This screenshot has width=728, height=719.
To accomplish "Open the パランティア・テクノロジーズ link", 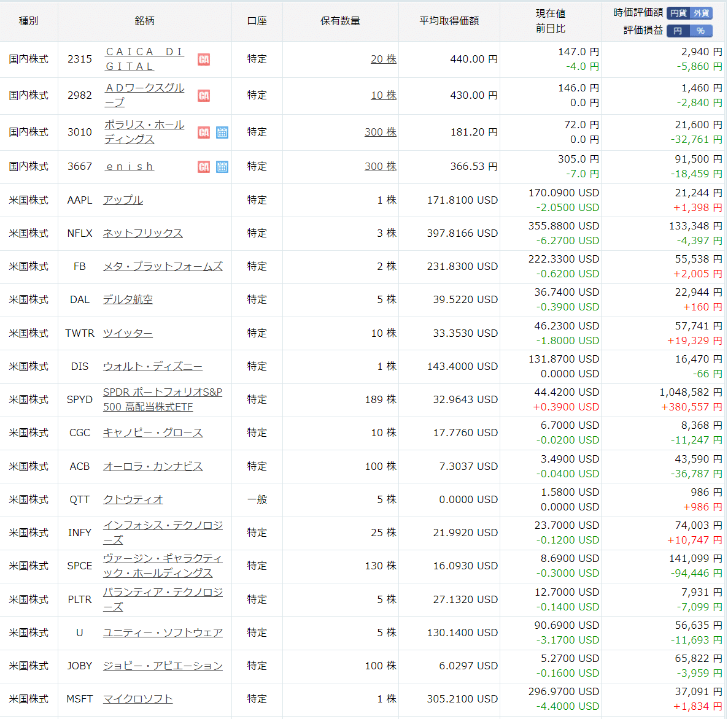I will click(x=163, y=599).
